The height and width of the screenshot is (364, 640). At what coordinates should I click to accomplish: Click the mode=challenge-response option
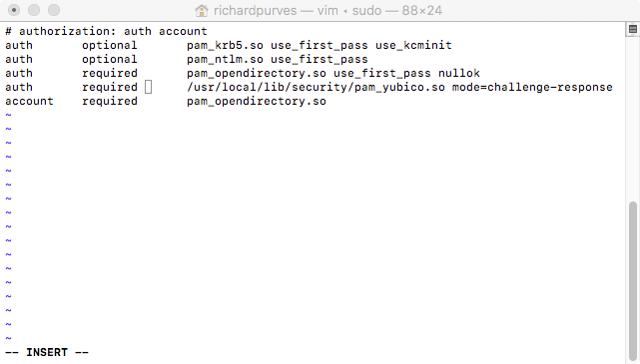[532, 87]
